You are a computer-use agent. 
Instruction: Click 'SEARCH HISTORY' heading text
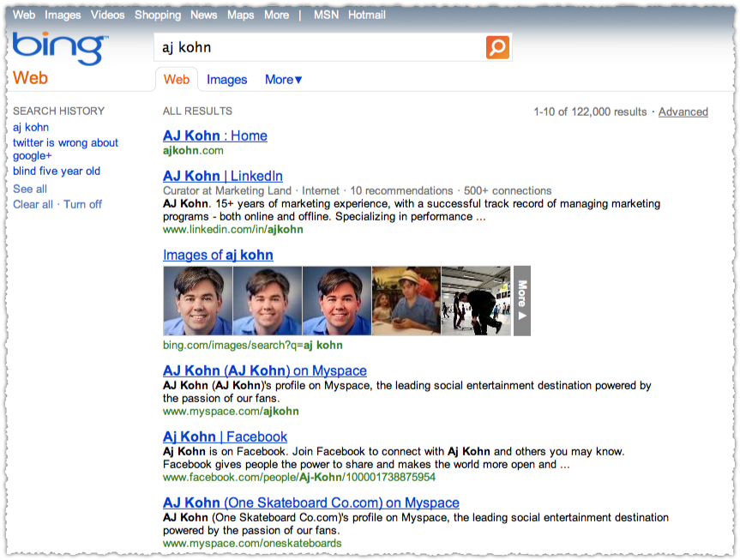click(58, 111)
